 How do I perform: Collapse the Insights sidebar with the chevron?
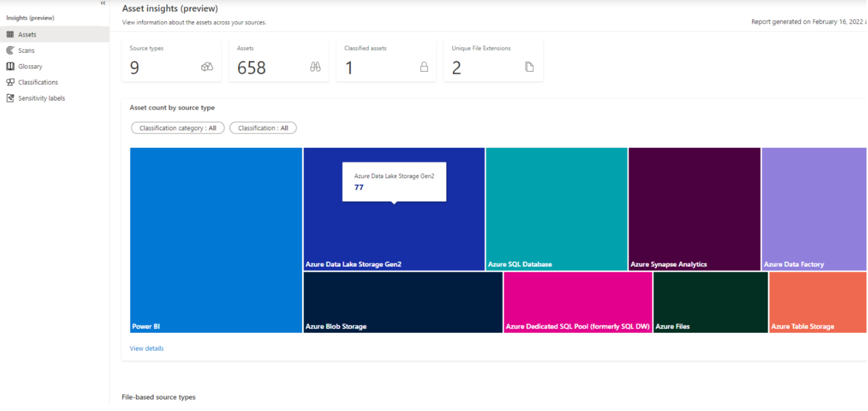click(103, 3)
